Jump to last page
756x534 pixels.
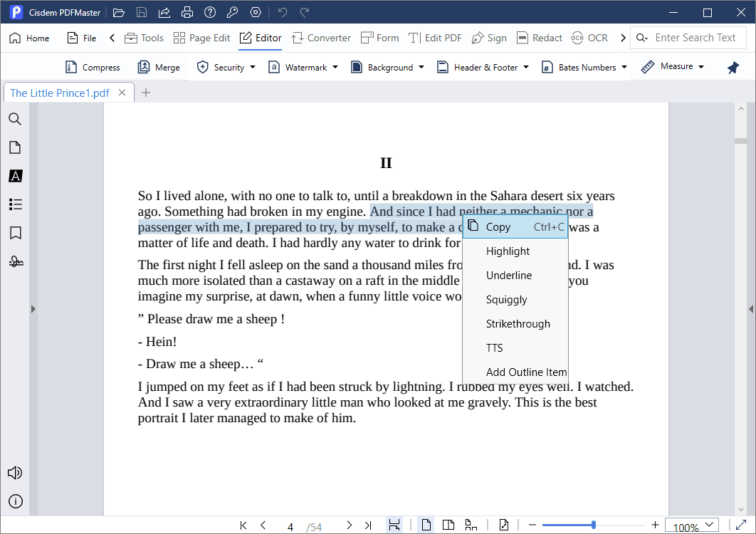(x=368, y=525)
